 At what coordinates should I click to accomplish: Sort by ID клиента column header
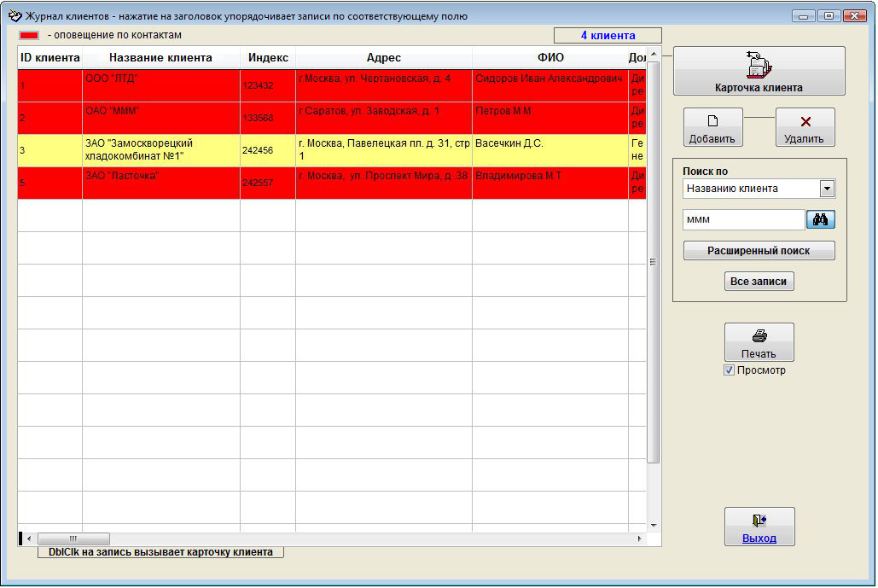tap(49, 58)
